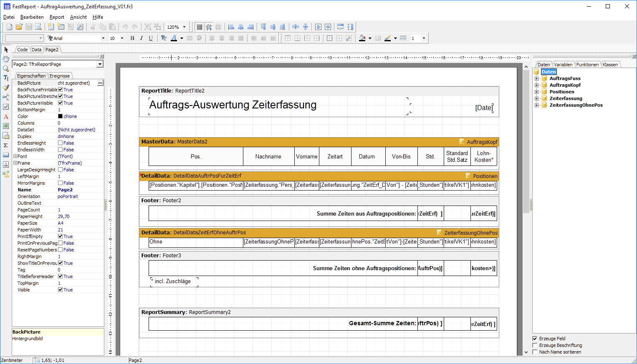Open the Bearbeiten menu
The width and height of the screenshot is (637, 364).
coord(32,17)
